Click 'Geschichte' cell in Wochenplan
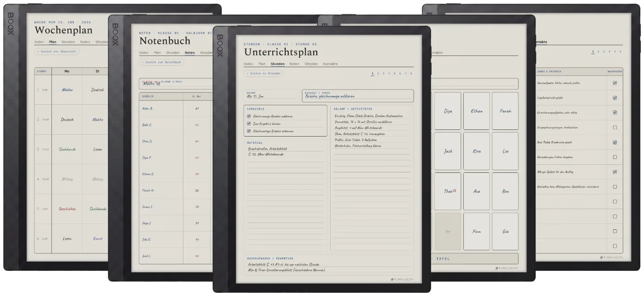The width and height of the screenshot is (644, 296). pos(67,209)
